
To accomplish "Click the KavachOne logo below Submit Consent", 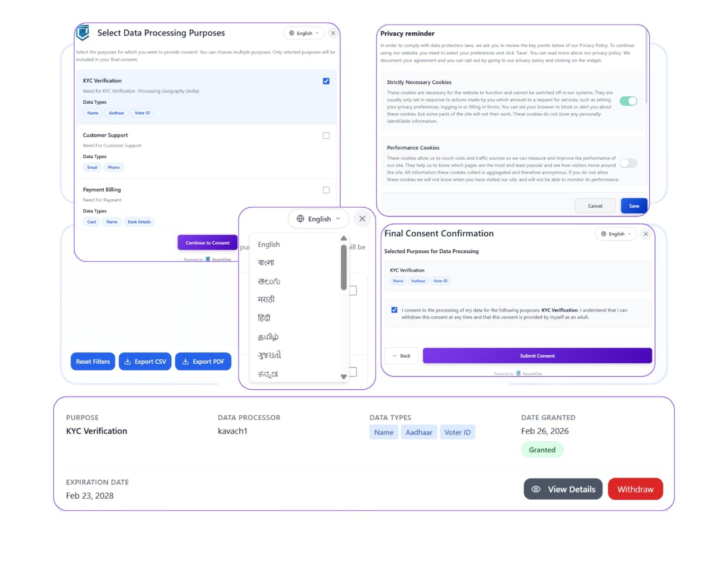I will tap(518, 373).
